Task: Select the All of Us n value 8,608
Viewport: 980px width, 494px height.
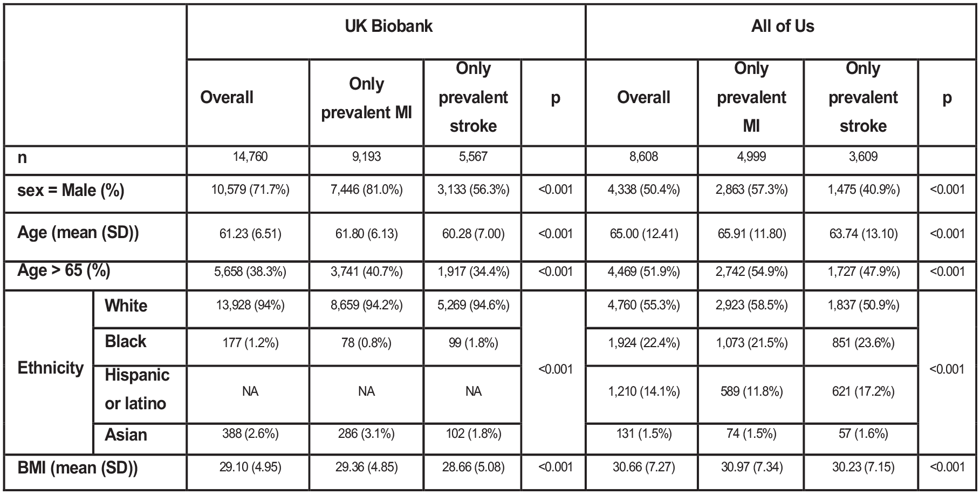Action: [x=643, y=157]
